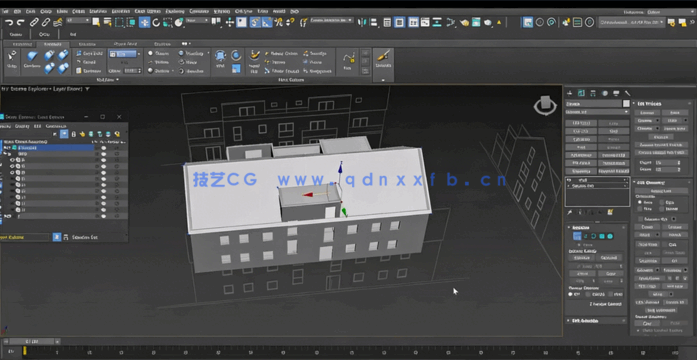Open the reference coordinate system dropdown
This screenshot has width=697, height=360.
point(197,20)
